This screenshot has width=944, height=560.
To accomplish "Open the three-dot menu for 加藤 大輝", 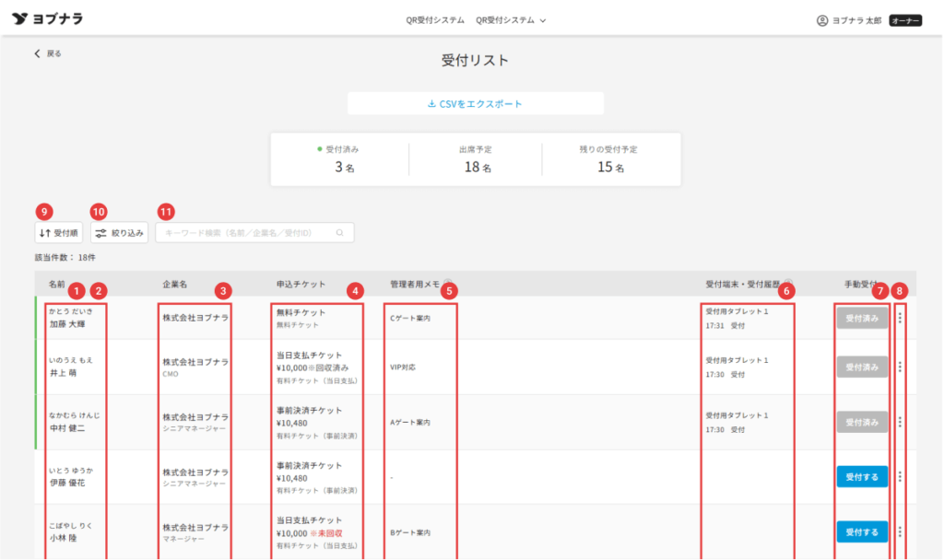I will click(900, 317).
